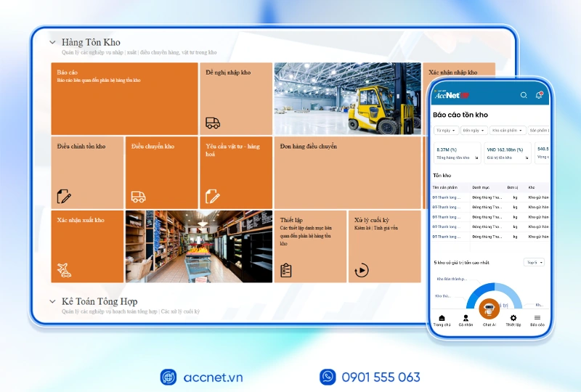Tap the AccNet logo on the phone
The width and height of the screenshot is (581, 392).
tap(452, 95)
